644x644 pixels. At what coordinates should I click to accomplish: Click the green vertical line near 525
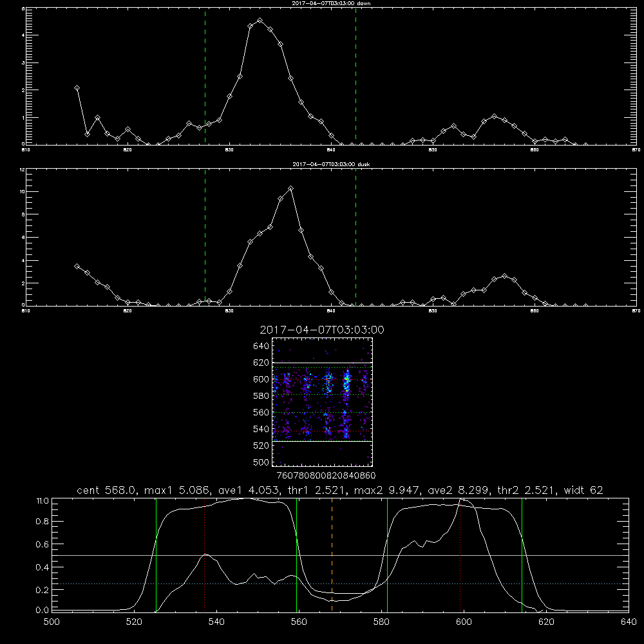(x=156, y=555)
